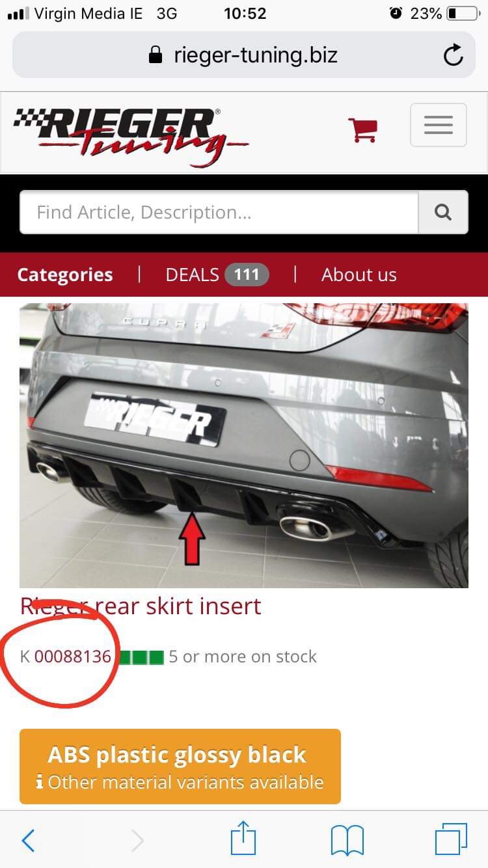
Task: Tap the rieger-tuning.biz address bar
Action: [x=243, y=55]
